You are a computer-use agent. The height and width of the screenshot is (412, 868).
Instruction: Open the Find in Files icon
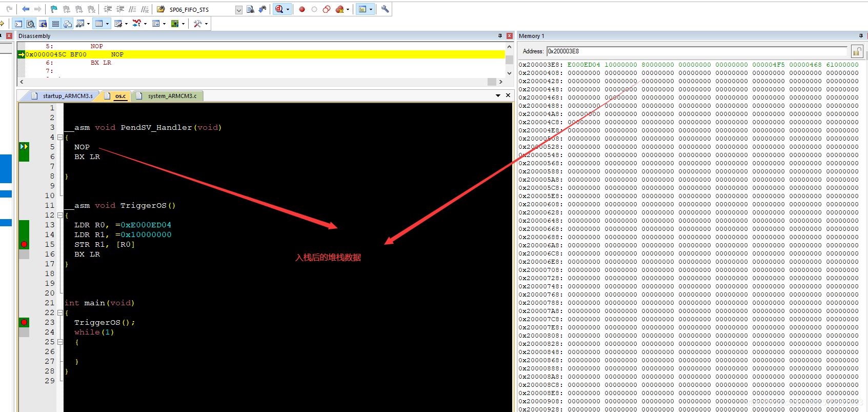[x=160, y=9]
